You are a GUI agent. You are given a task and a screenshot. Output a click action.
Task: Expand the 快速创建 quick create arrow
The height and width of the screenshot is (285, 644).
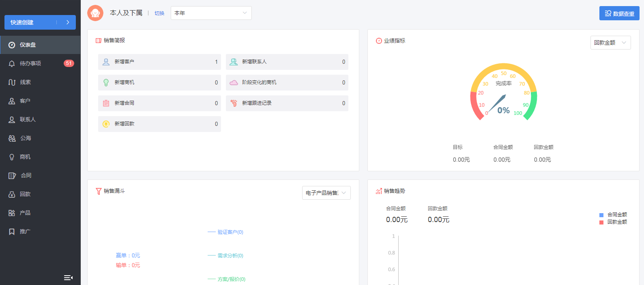tap(68, 22)
